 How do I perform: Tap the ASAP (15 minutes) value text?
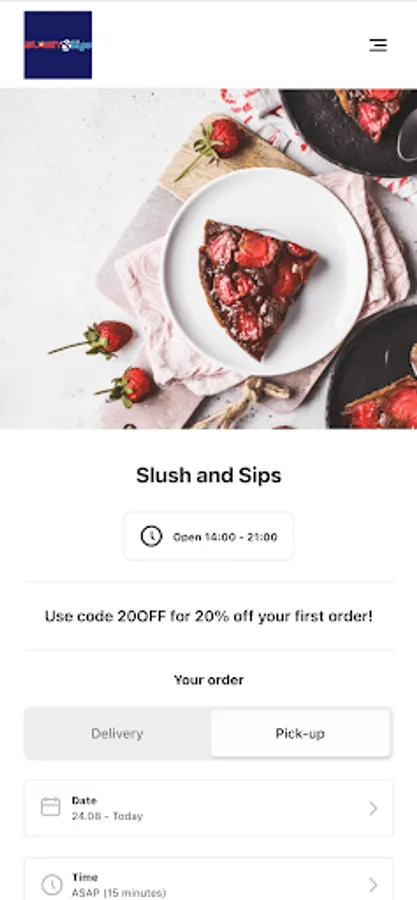[119, 893]
